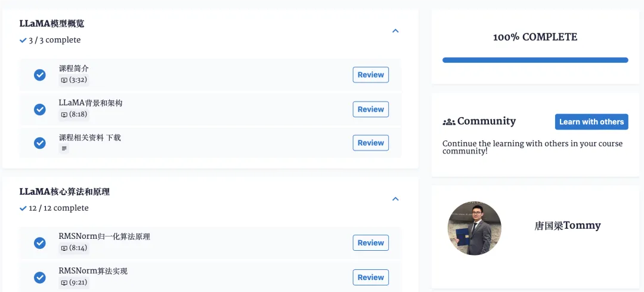Open the 课程相关资料 下载 lesson title

90,138
